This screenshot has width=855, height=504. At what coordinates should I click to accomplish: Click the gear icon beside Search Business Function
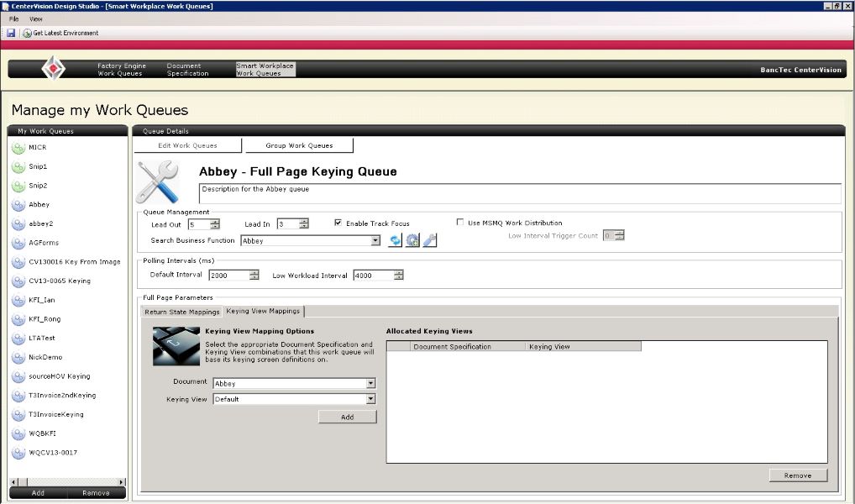412,240
